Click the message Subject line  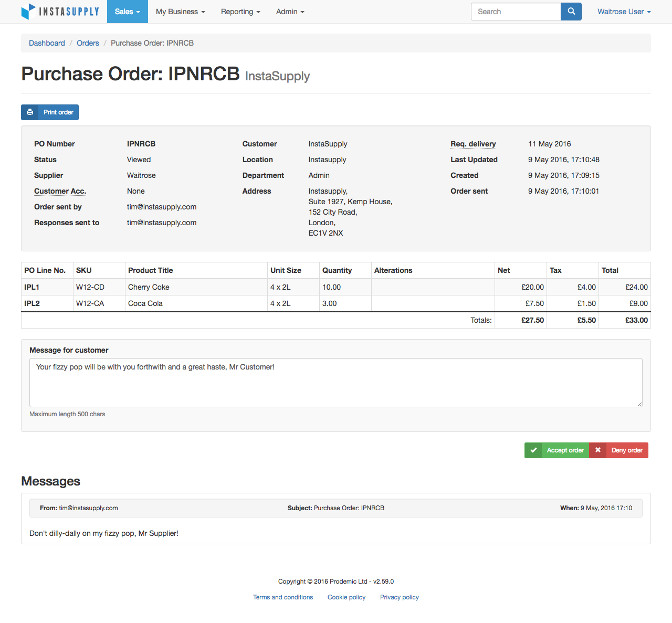[336, 508]
